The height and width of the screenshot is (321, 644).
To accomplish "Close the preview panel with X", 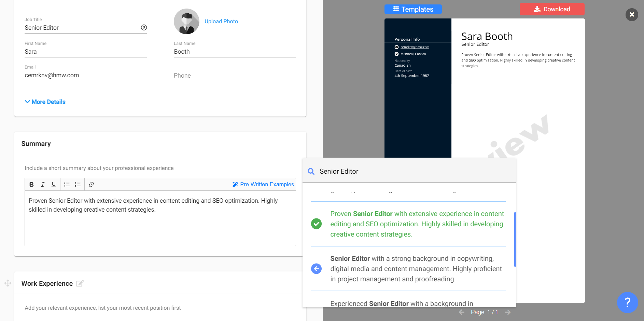I will point(632,15).
